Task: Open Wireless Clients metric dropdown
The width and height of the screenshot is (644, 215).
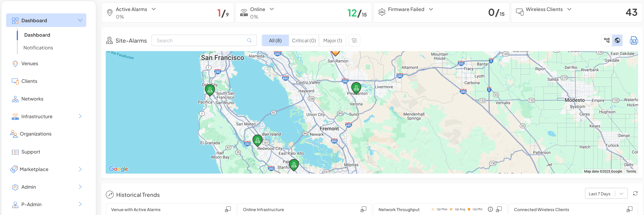Action: (x=569, y=9)
